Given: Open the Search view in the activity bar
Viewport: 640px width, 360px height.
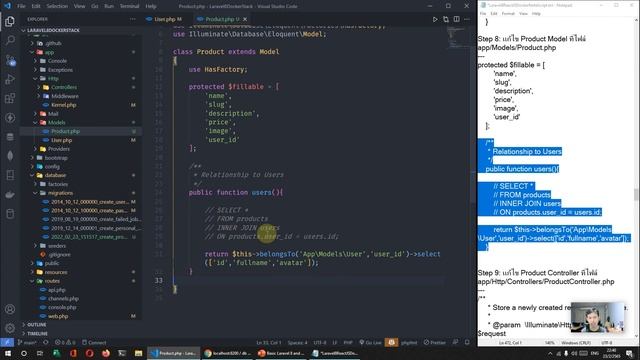Looking at the screenshot, I should tap(10, 40).
